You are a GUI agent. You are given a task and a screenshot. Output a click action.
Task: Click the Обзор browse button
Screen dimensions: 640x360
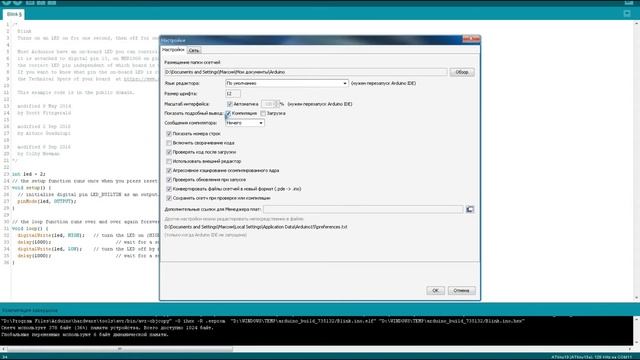click(462, 72)
